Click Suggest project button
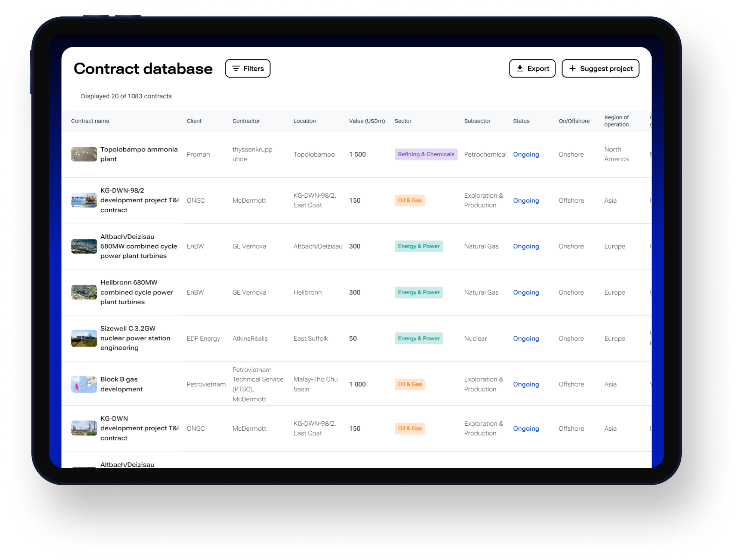 coord(600,68)
